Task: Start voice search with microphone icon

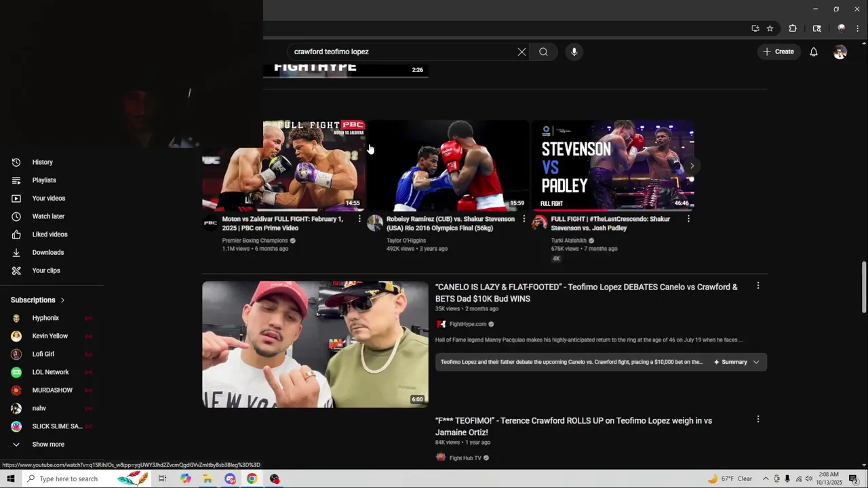Action: coord(574,52)
